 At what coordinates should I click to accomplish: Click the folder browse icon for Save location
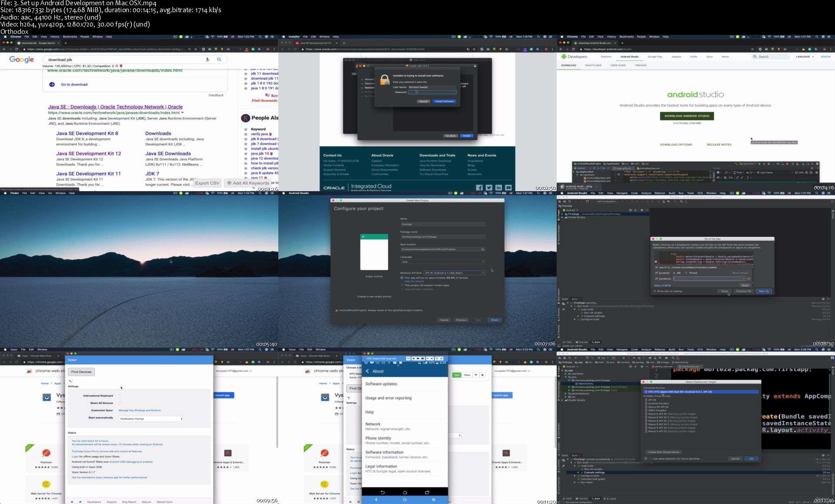[482, 249]
